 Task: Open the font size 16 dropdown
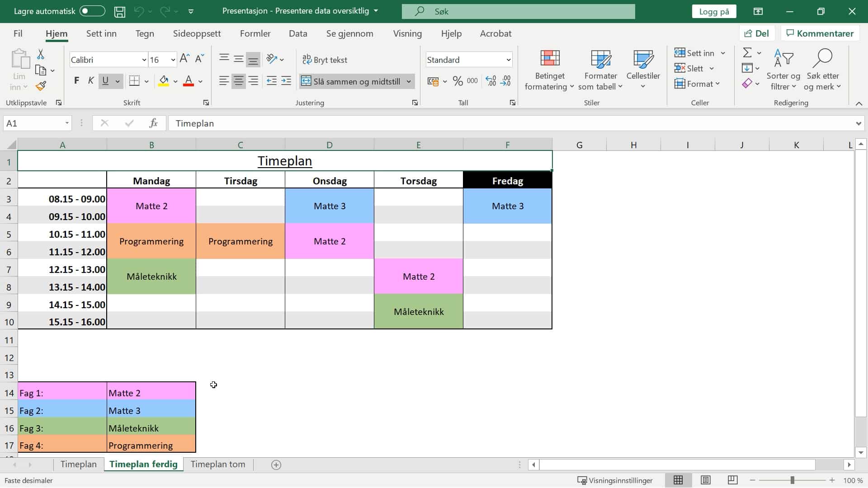173,60
